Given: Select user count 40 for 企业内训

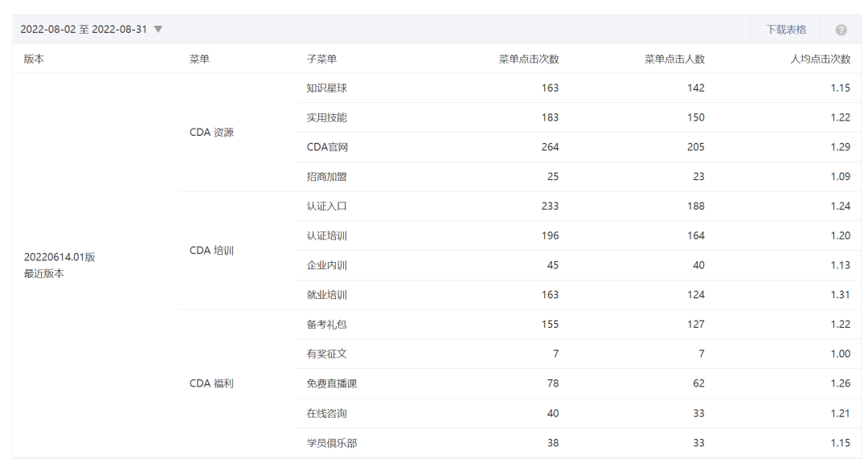Looking at the screenshot, I should (698, 265).
